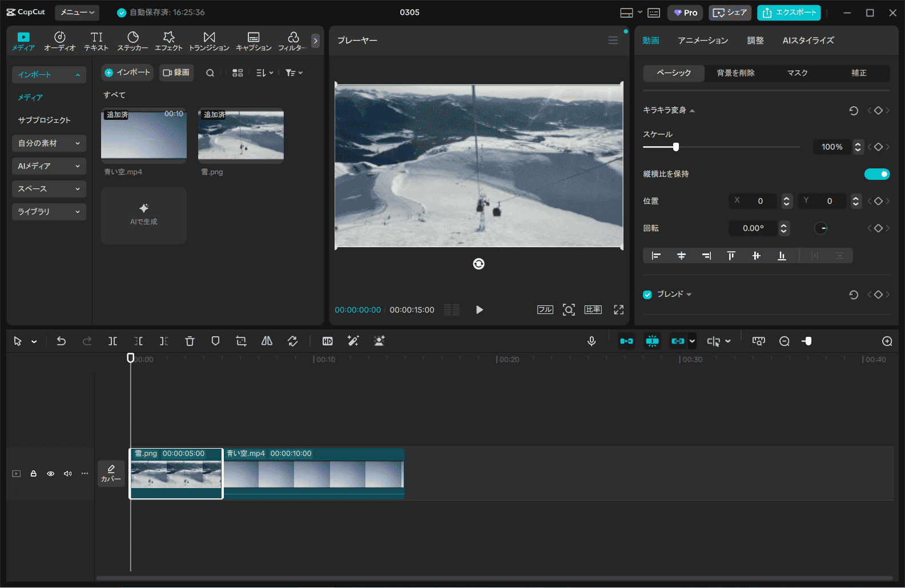Click the split clip tool in timeline toolbar
Viewport: 905px width, 588px height.
coord(112,341)
